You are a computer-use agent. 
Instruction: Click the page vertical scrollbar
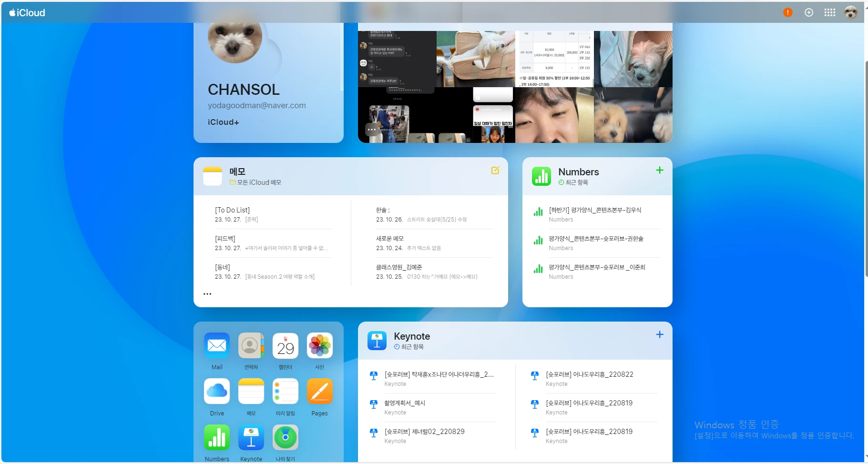[x=866, y=168]
